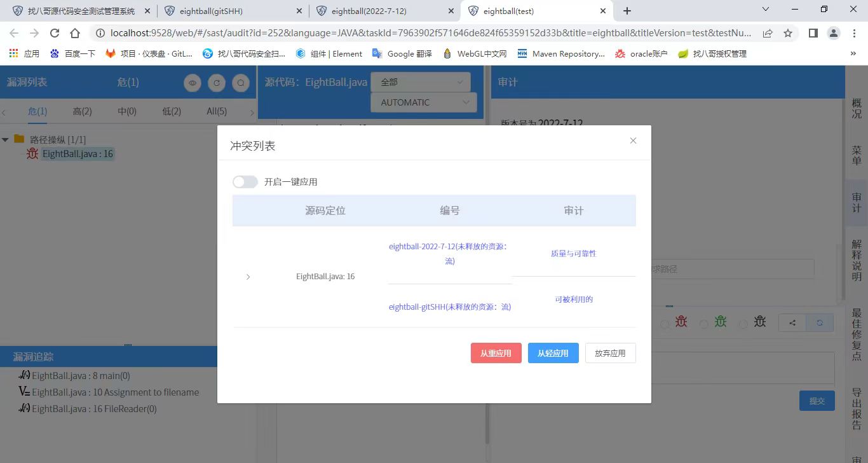The width and height of the screenshot is (868, 463).
Task: Click the share page icon in address bar
Action: [768, 33]
